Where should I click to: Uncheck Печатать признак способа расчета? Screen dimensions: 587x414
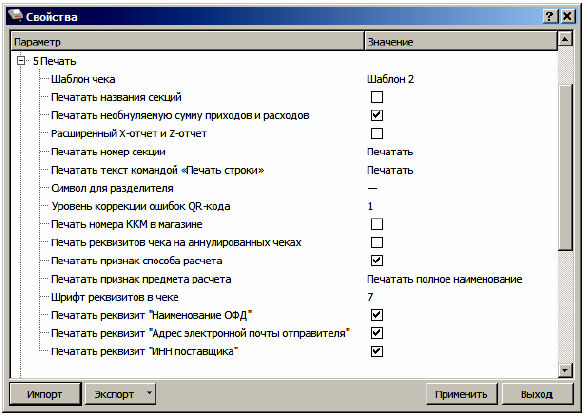[x=377, y=261]
